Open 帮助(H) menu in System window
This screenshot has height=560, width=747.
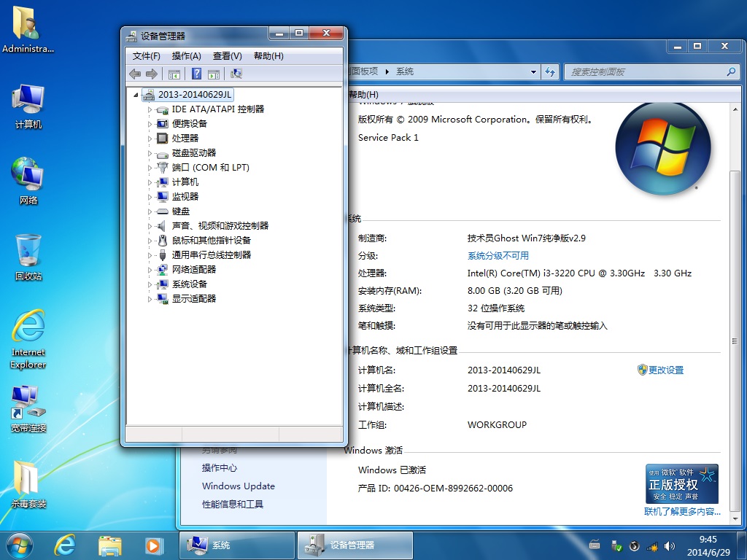click(363, 94)
